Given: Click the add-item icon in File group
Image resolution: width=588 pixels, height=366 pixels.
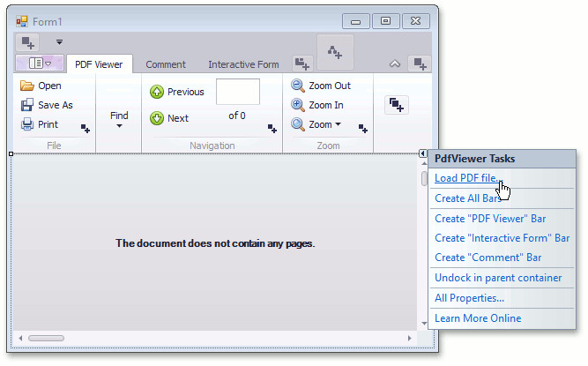Looking at the screenshot, I should point(86,129).
